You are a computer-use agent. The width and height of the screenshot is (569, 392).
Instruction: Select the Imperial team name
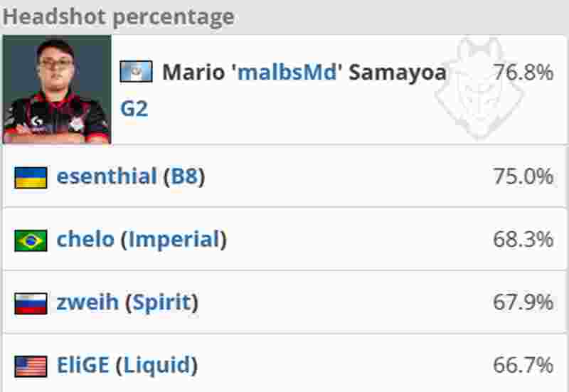pos(174,240)
